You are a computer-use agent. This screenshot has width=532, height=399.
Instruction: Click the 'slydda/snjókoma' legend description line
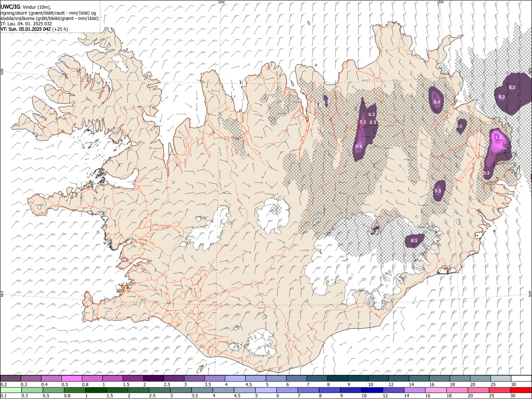(x=49, y=18)
